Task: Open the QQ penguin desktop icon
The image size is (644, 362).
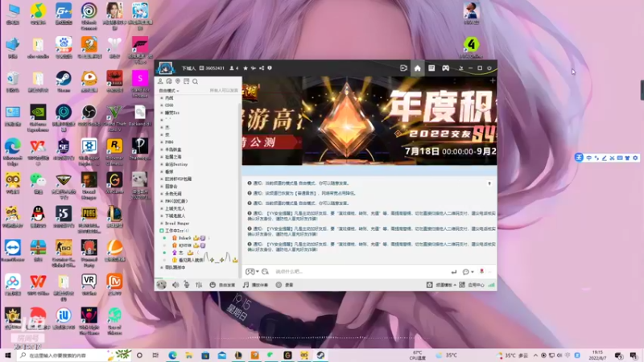Action: point(38,216)
